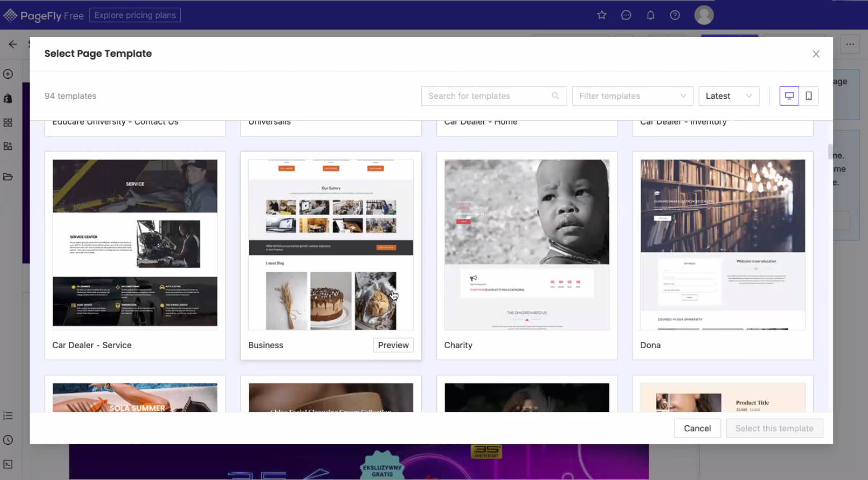Image resolution: width=868 pixels, height=480 pixels.
Task: Open the Latest sort dropdown
Action: click(x=729, y=96)
